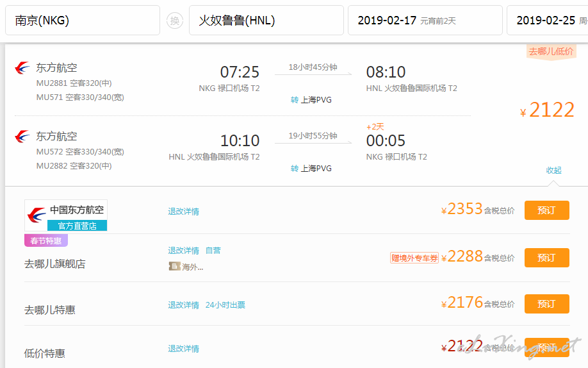This screenshot has width=588, height=368.
Task: Open 退改详情 for the 去哪儿特惠 row
Action: [183, 305]
